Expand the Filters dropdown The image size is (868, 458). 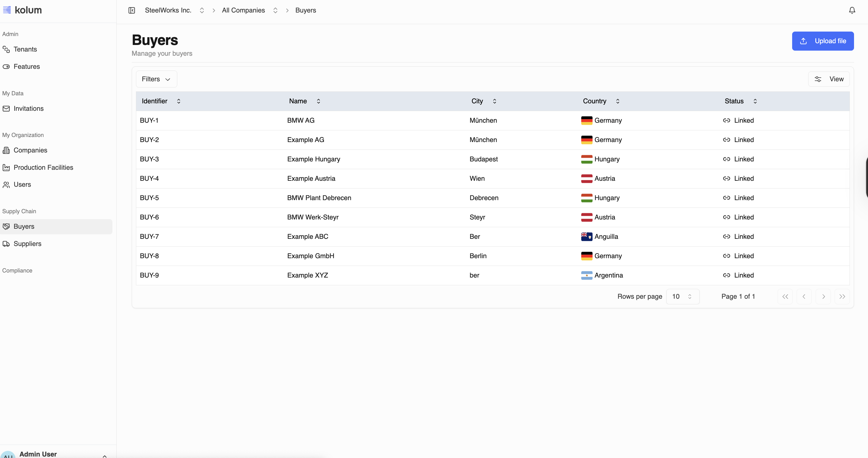pyautogui.click(x=156, y=79)
